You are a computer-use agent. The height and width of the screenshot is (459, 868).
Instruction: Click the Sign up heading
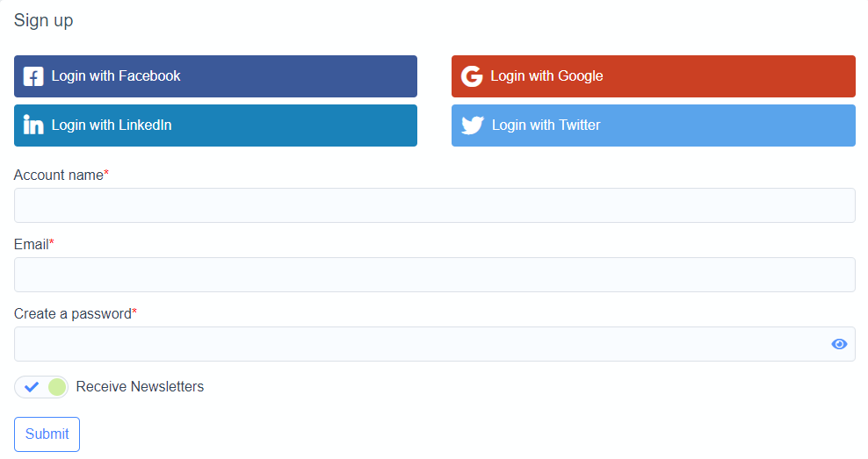tap(44, 20)
